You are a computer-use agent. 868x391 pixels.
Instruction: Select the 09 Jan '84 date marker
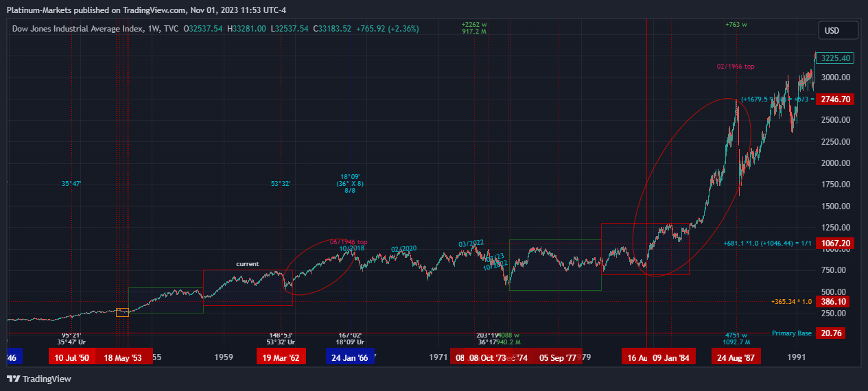coord(672,357)
